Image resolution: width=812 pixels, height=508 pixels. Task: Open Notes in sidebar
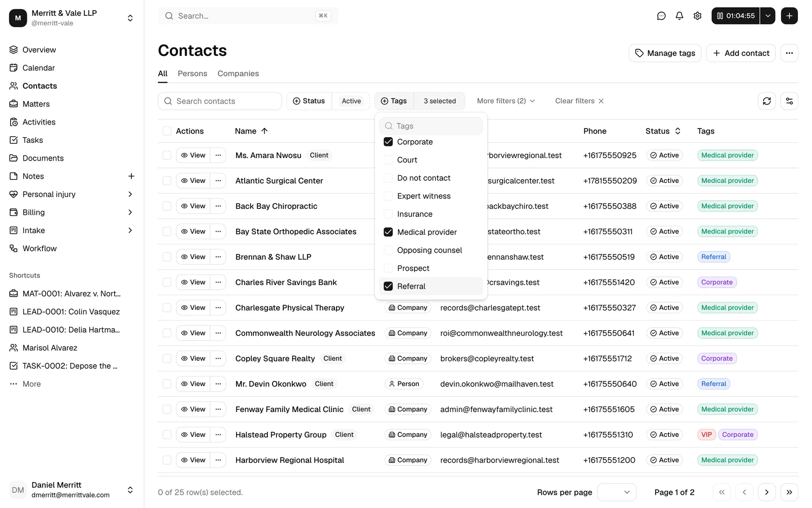pyautogui.click(x=33, y=176)
